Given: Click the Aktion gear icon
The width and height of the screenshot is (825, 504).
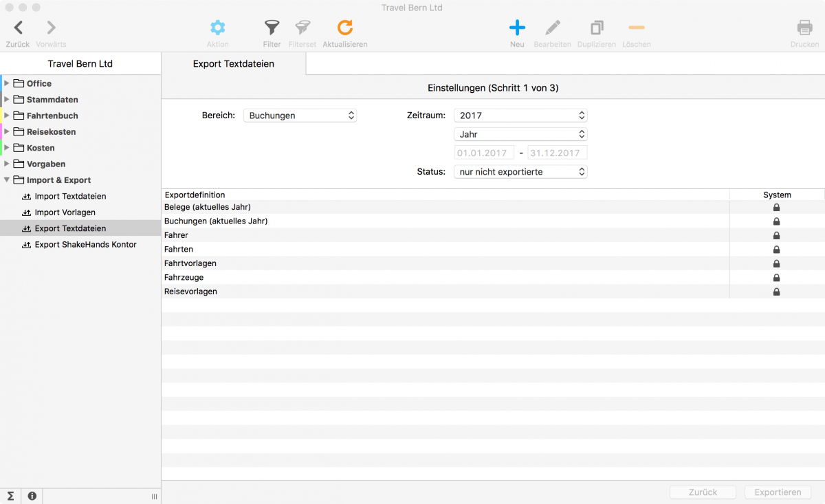Looking at the screenshot, I should pos(217,28).
